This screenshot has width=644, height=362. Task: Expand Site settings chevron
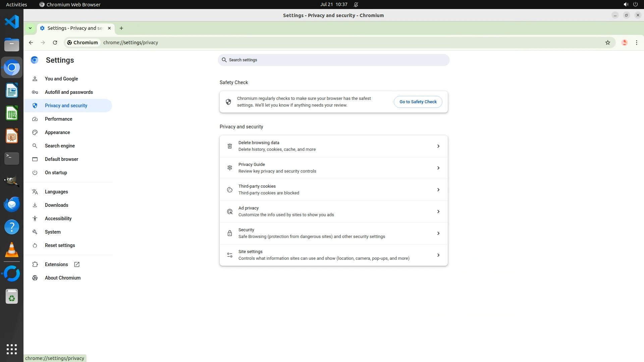pos(438,255)
